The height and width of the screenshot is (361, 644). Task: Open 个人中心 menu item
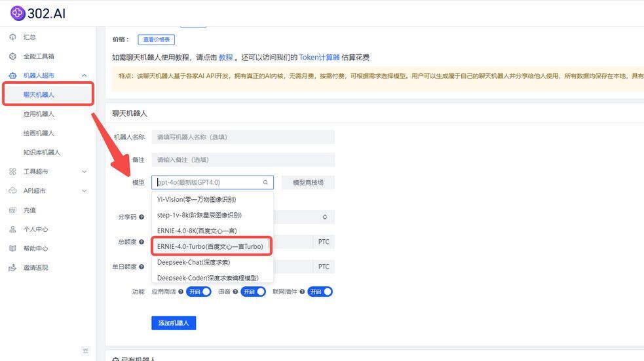click(x=36, y=229)
